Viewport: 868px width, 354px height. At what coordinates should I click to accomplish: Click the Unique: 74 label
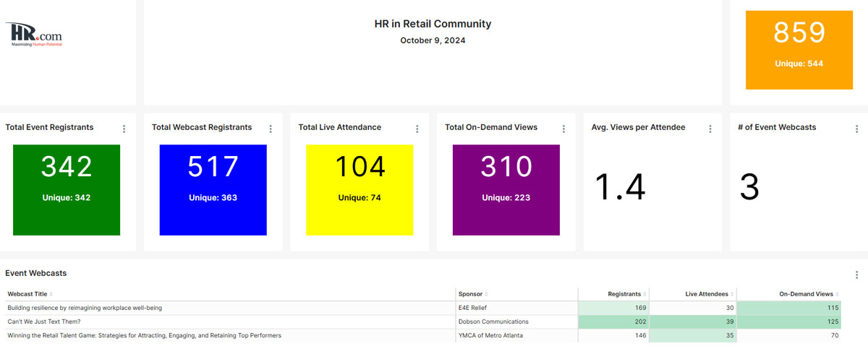[x=359, y=198]
